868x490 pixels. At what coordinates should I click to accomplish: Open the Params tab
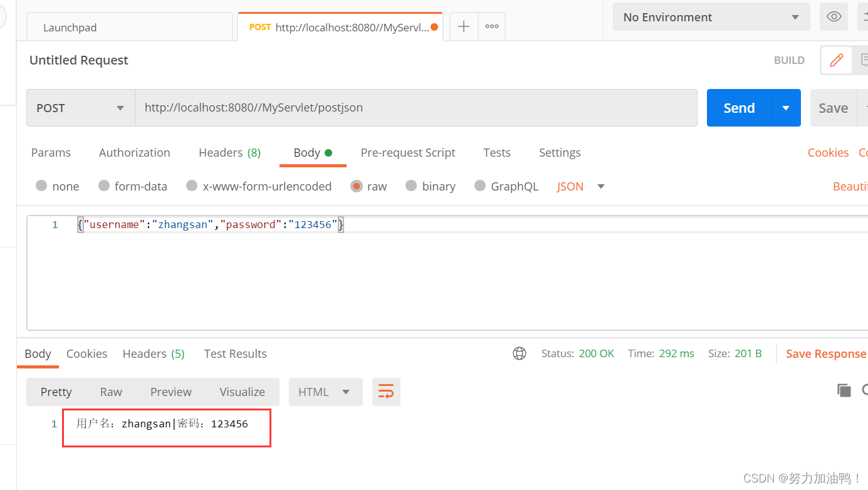51,152
